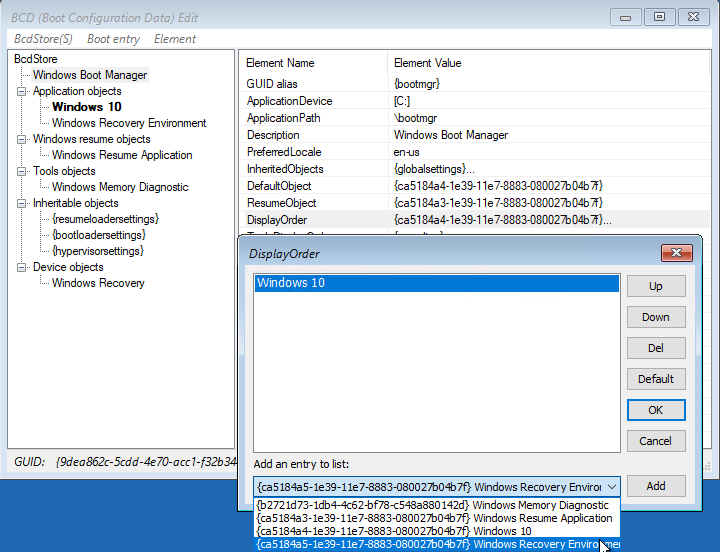Click the Del button
This screenshot has width=720, height=552.
[656, 348]
